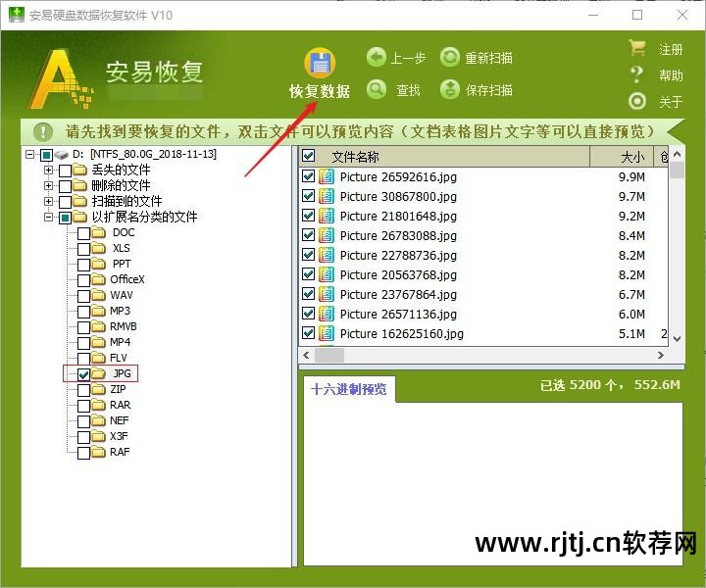Click the file icon of Picture 23767864.jpg

coord(327,294)
